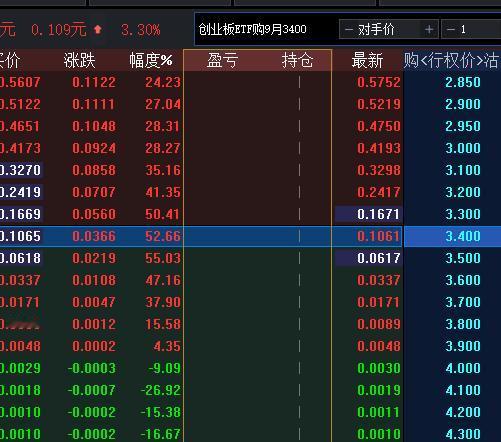Click the plus button right of 对手价
501x442 pixels.
(429, 30)
